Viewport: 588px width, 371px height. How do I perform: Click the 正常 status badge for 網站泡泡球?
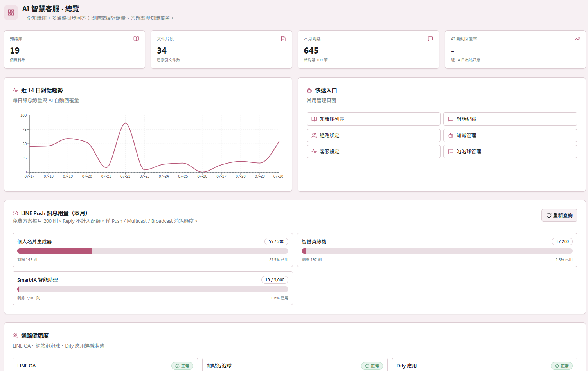coord(372,366)
